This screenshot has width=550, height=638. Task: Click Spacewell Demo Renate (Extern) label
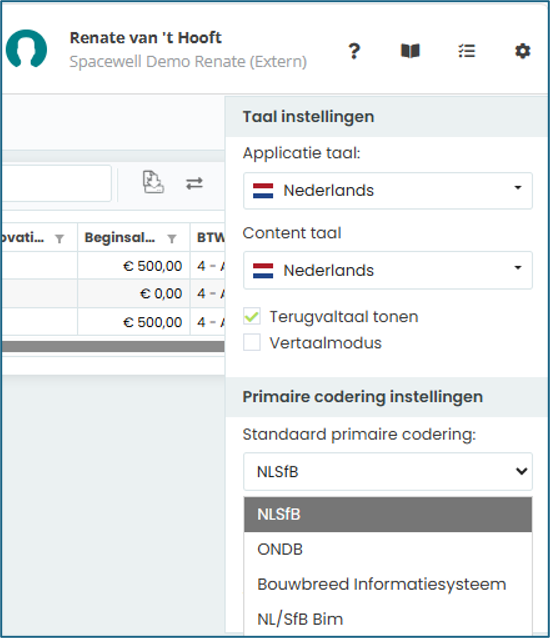tap(188, 61)
